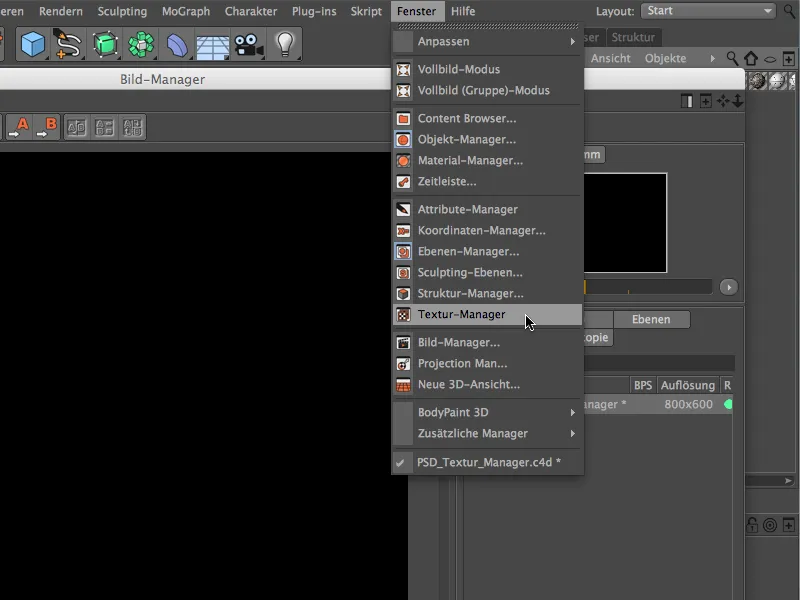Select Textur-Manager from the Fenster menu
Screen dimensions: 800x600
[x=460, y=313]
